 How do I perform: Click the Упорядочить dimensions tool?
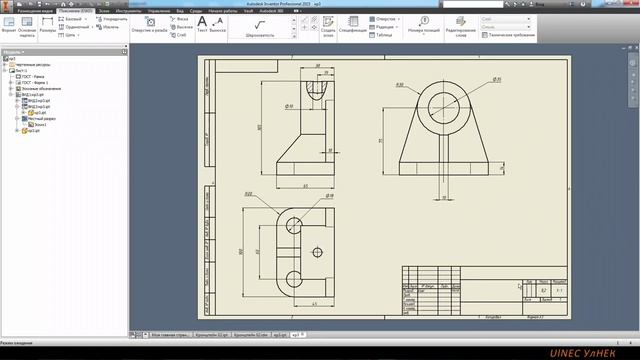111,19
